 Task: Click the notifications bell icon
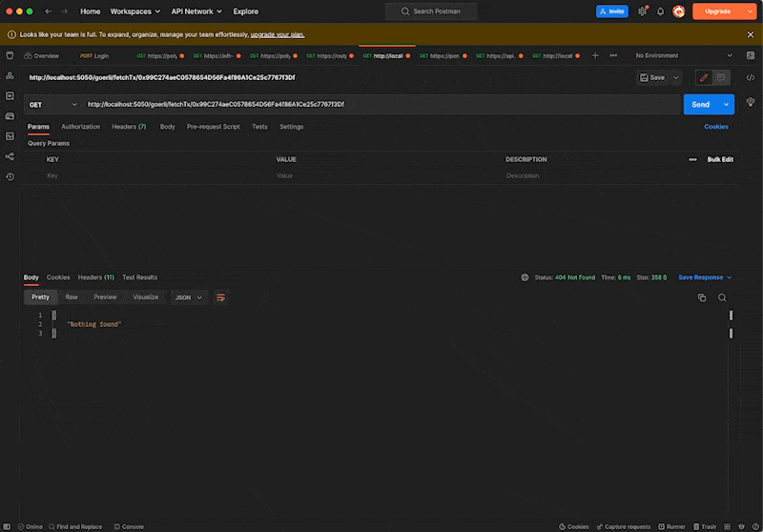coord(660,11)
